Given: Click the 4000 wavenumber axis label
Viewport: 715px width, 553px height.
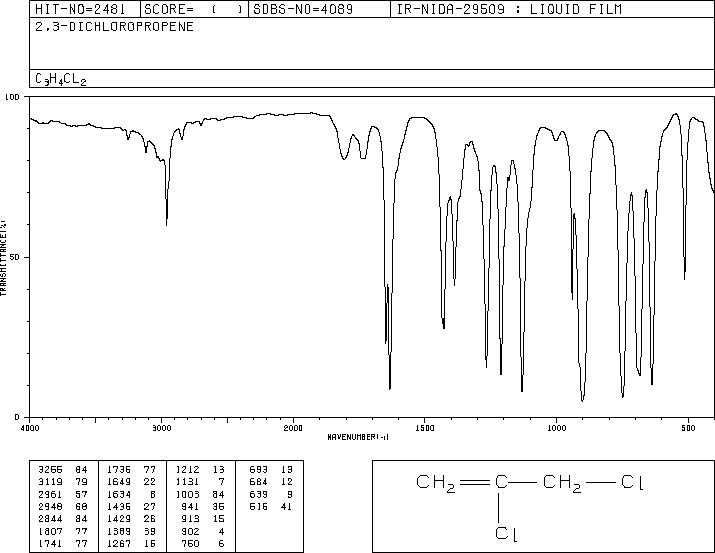Looking at the screenshot, I should 30,428.
